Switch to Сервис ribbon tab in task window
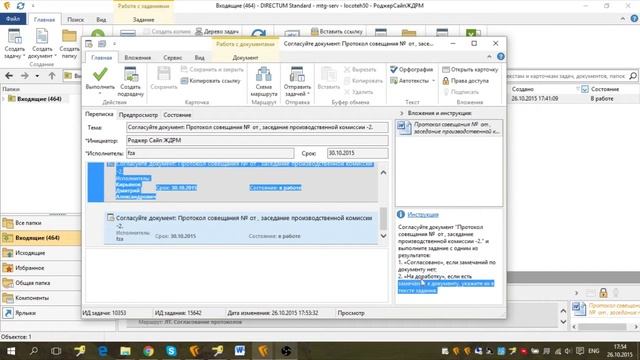Image resolution: width=640 pixels, height=360 pixels. [x=173, y=58]
